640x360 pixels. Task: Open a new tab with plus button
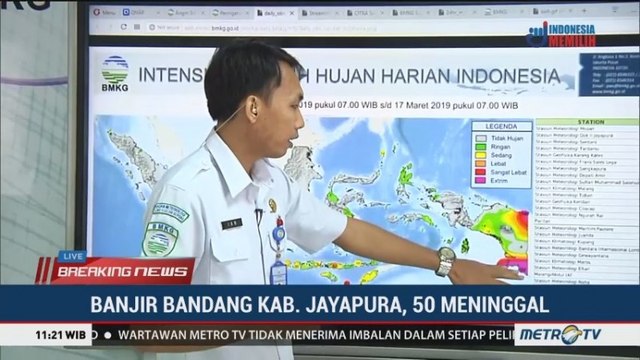(584, 11)
